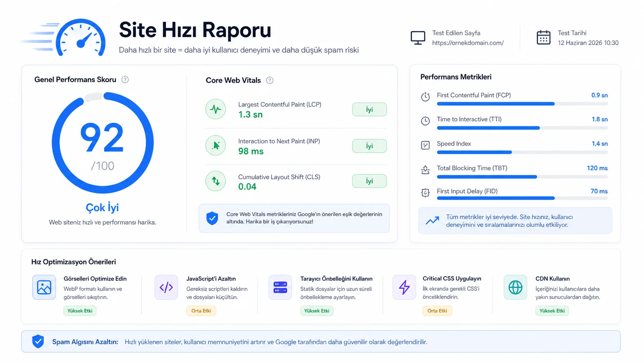Click the First Input Delay progress bar
This screenshot has width=644, height=362.
[x=522, y=198]
